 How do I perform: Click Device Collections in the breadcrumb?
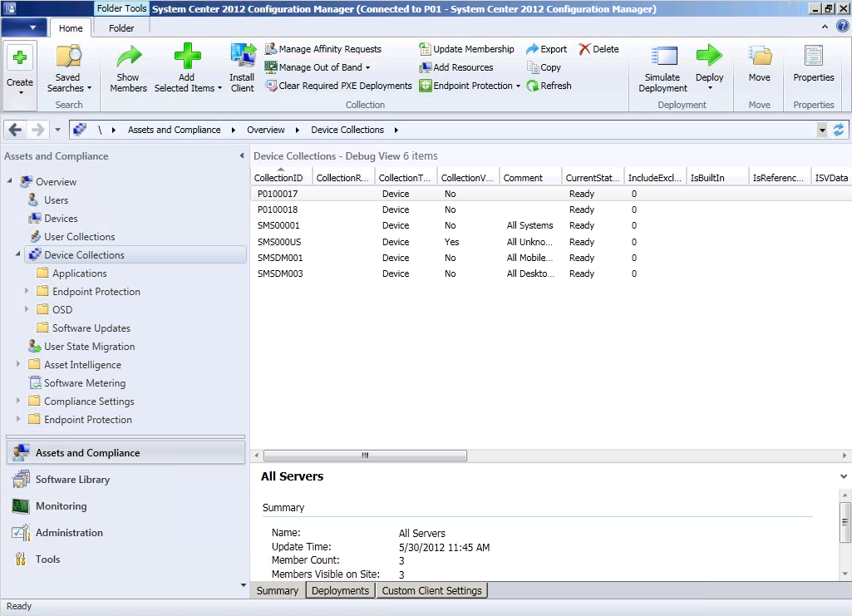tap(347, 130)
